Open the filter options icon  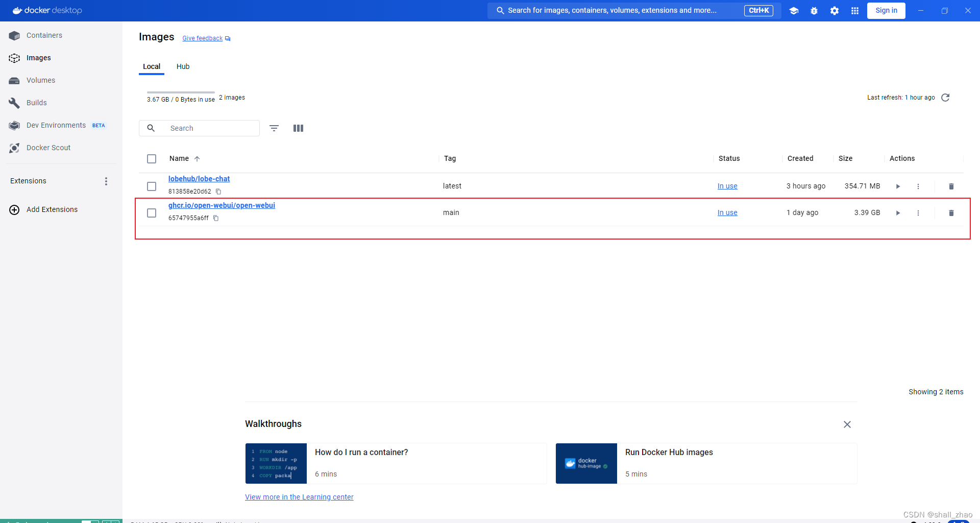pyautogui.click(x=274, y=128)
